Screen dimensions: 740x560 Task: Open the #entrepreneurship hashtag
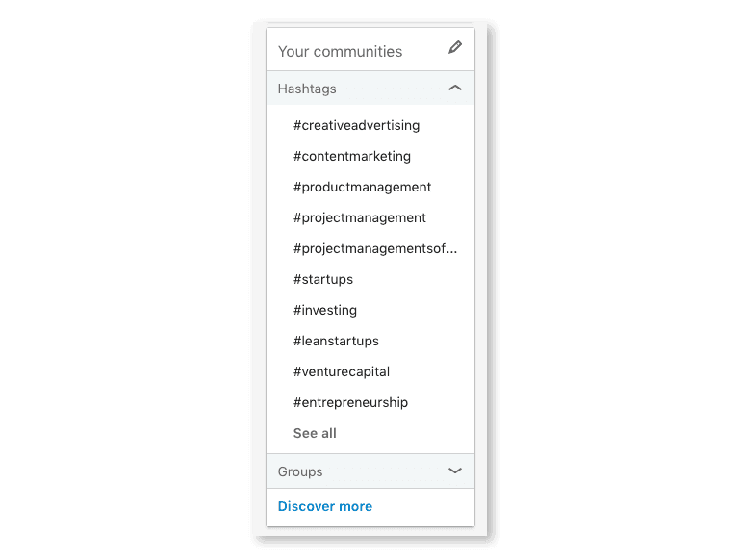click(x=350, y=402)
